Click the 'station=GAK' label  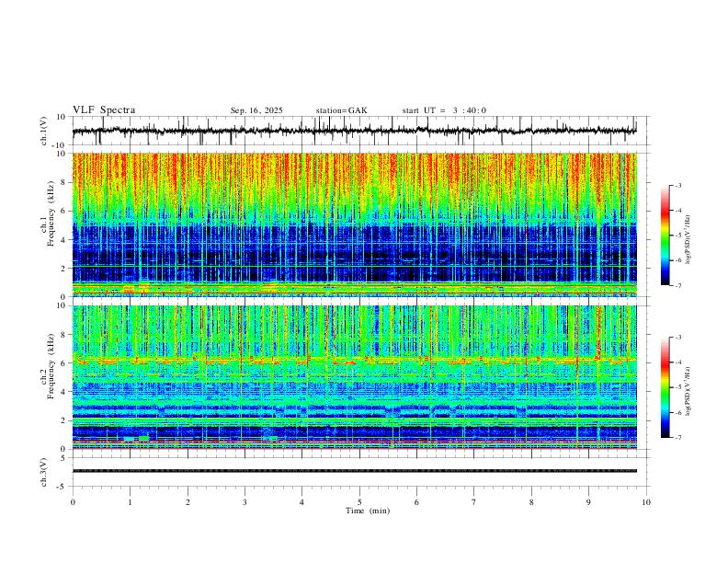[x=341, y=110]
